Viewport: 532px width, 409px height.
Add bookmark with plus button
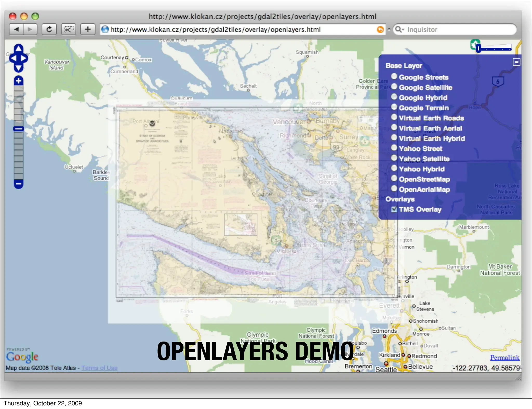(x=88, y=29)
